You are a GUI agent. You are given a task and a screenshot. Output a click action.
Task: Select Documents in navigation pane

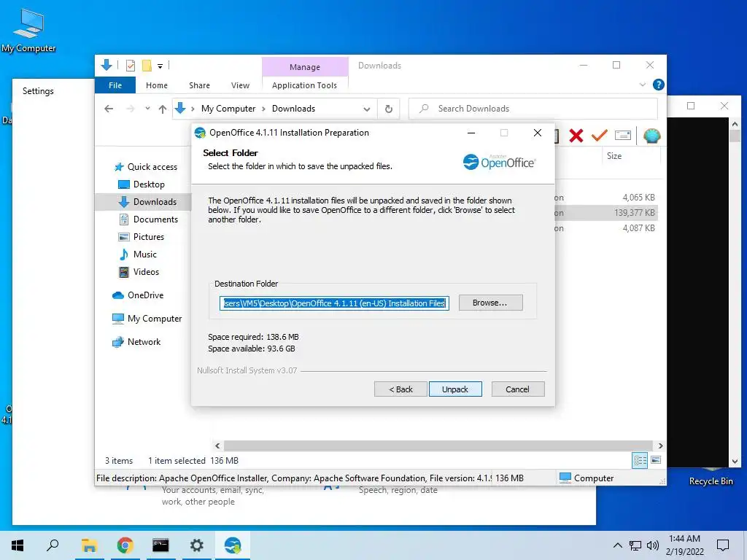pyautogui.click(x=148, y=219)
